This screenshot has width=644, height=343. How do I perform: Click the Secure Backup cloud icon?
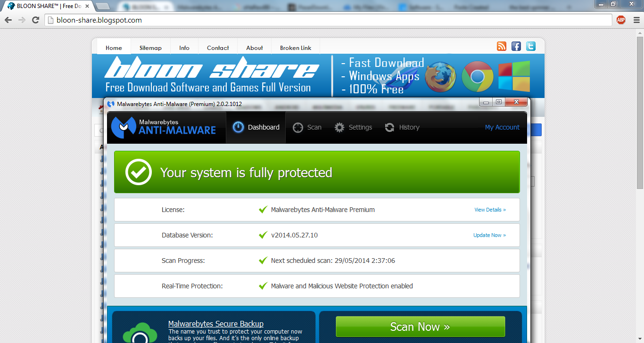(140, 333)
